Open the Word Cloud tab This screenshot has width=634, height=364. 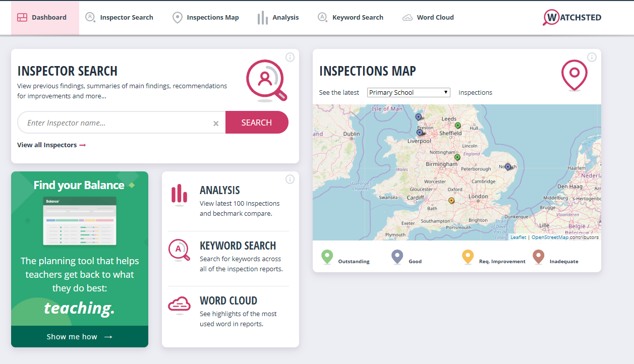pos(428,18)
